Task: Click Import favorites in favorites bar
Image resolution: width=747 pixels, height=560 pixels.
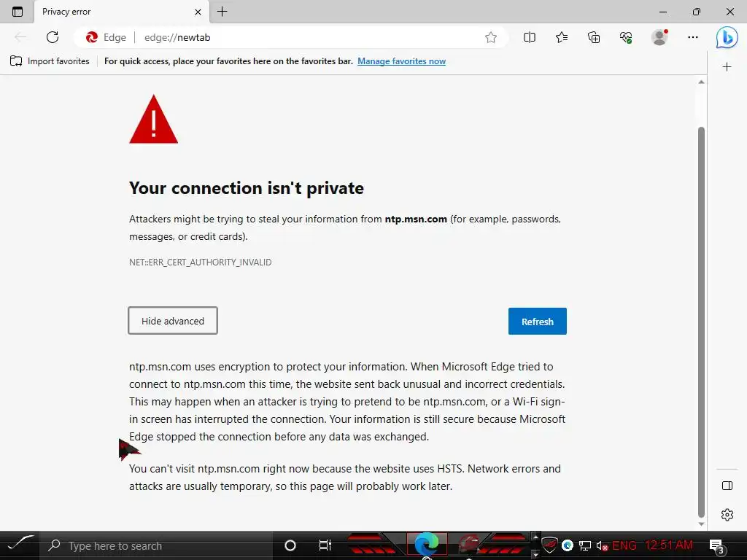Action: click(50, 61)
